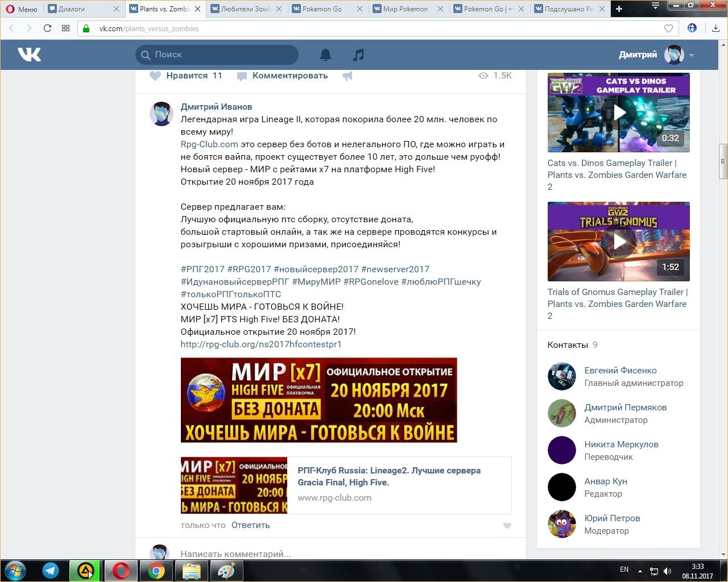The height and width of the screenshot is (582, 728).
Task: Open contact Анвар Кун
Action: pyautogui.click(x=606, y=481)
